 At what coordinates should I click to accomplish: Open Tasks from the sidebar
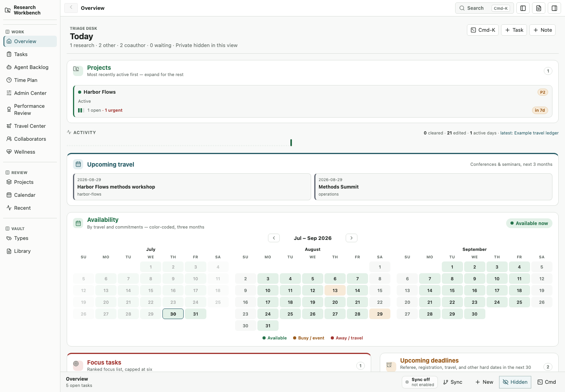coord(30,54)
